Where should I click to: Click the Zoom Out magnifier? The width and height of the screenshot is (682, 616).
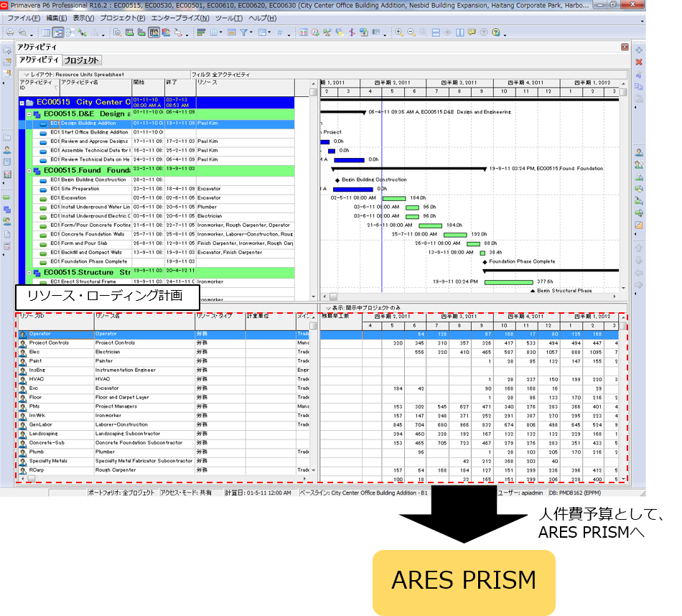point(411,32)
